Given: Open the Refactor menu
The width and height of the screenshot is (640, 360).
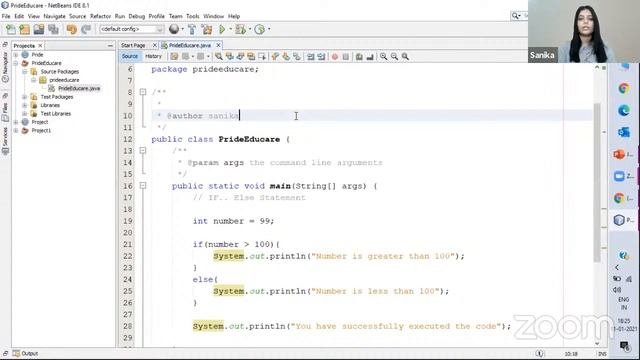Looking at the screenshot, I should coord(100,16).
